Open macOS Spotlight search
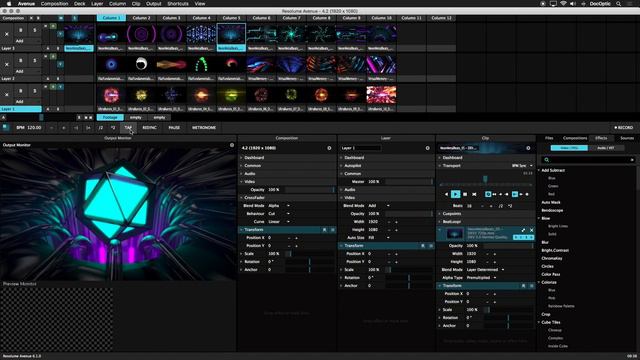Image resolution: width=640 pixels, height=360 pixels. click(618, 4)
